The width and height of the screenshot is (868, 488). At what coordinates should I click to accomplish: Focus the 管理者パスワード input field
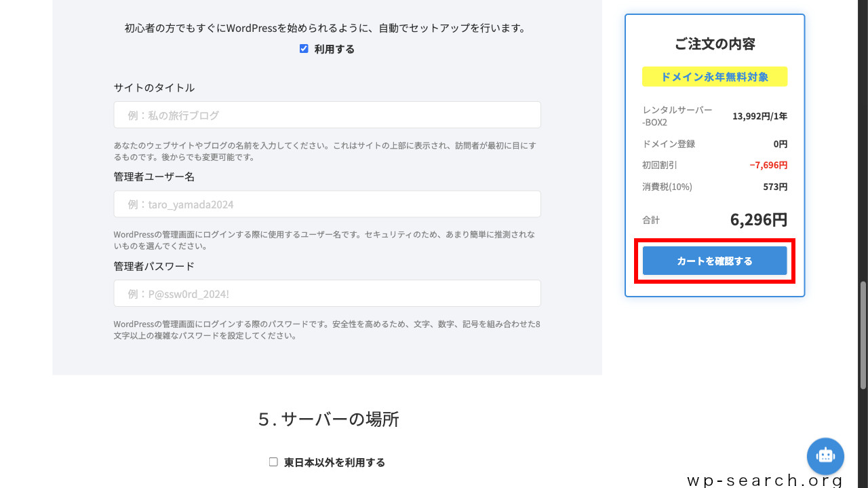pyautogui.click(x=327, y=293)
